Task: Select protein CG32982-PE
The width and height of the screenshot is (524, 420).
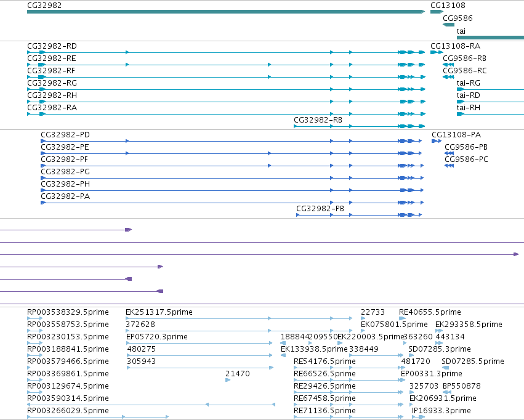Action: [65, 147]
